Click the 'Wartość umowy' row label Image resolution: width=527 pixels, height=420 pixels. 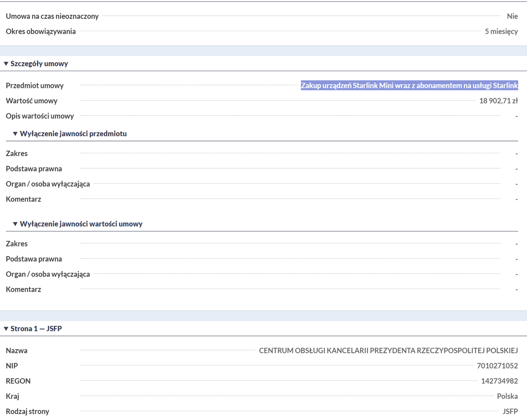32,101
